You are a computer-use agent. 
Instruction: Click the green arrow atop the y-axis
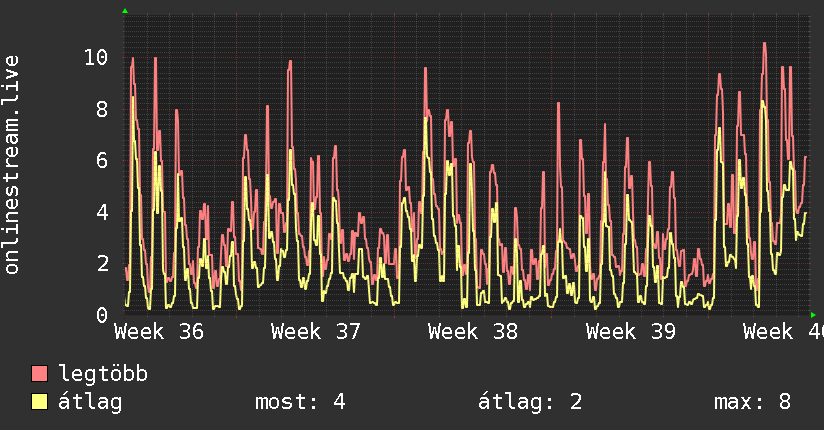click(x=125, y=11)
